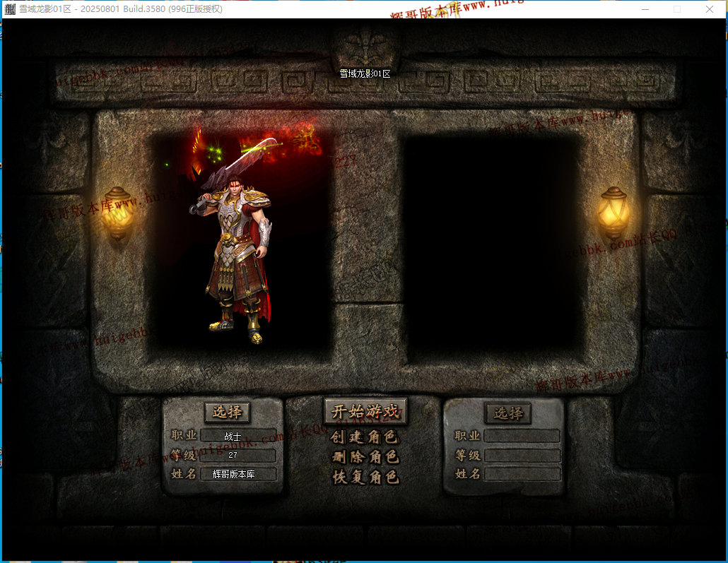
Task: Choose 删除角色 to delete the character
Action: [365, 457]
